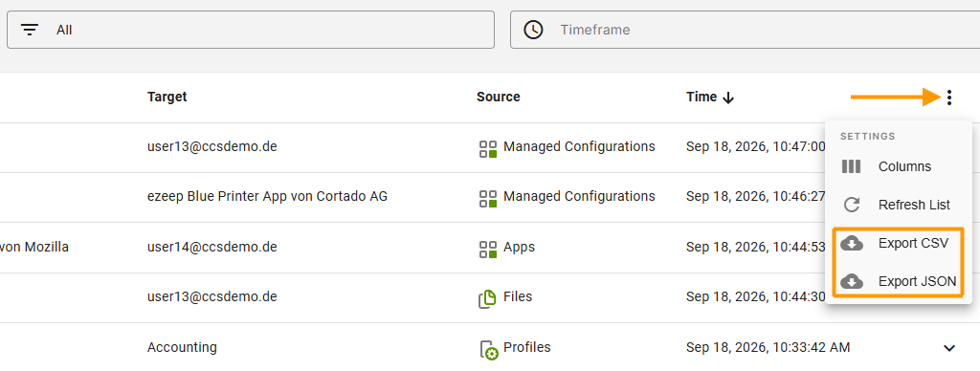Expand the Accounting row chevron
The image size is (980, 371).
pos(948,348)
